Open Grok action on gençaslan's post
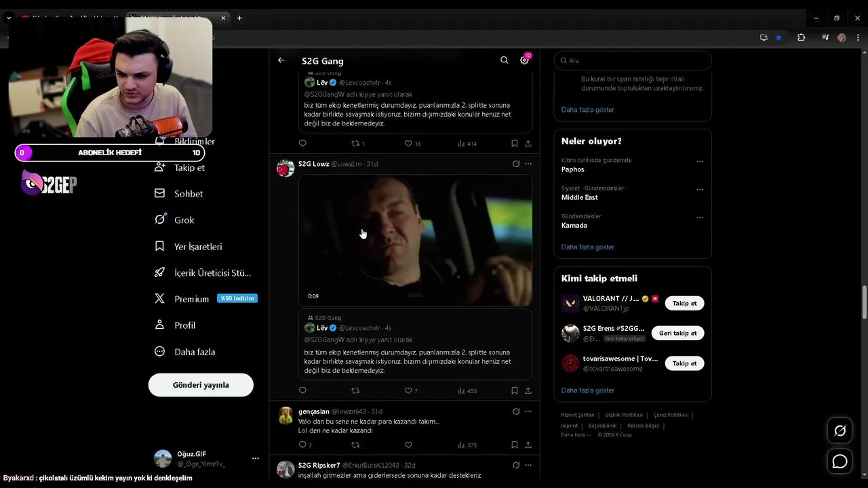Viewport: 868px width, 488px height. [x=516, y=411]
